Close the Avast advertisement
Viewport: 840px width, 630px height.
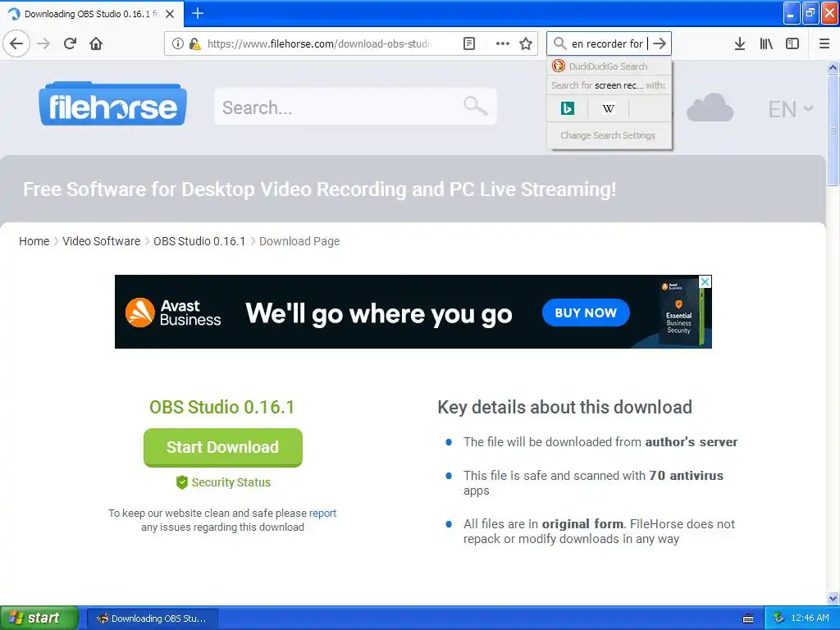[x=705, y=282]
